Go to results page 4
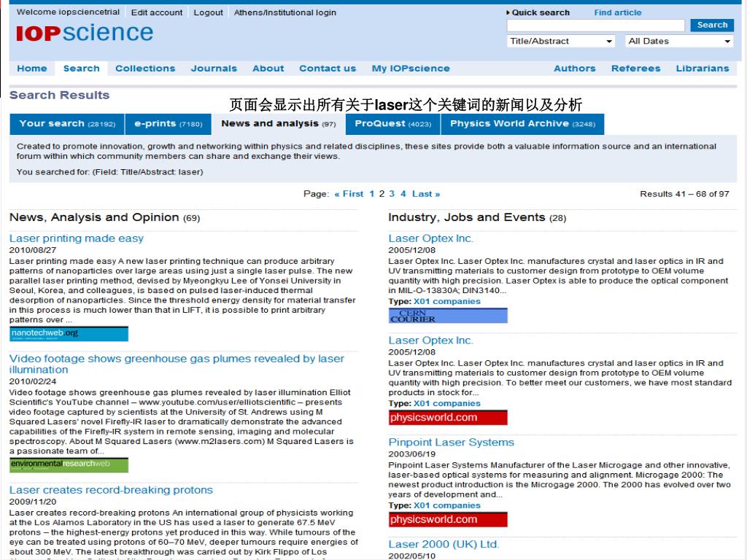Screen dimensions: 747x560 (x=403, y=194)
